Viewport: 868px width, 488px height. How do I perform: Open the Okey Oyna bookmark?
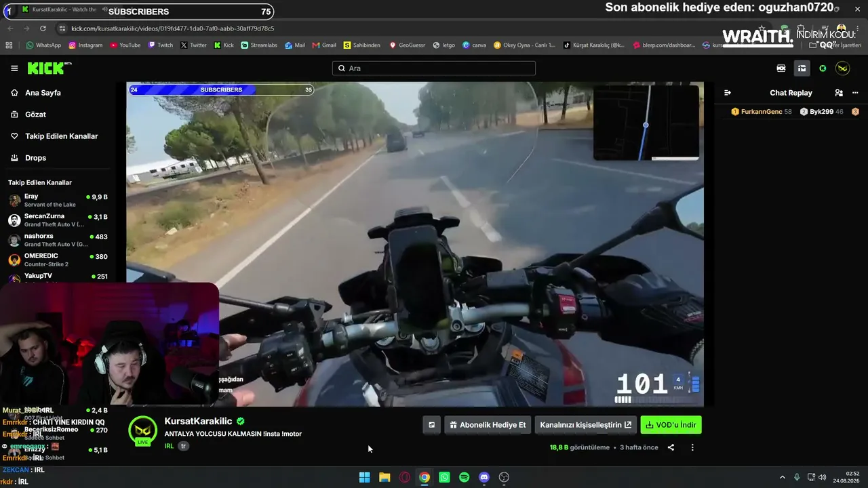click(524, 45)
